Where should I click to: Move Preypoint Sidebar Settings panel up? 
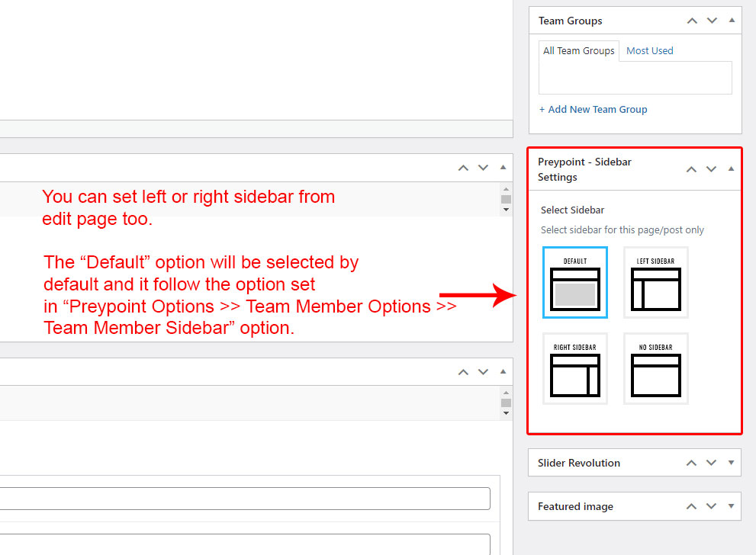[x=692, y=169]
